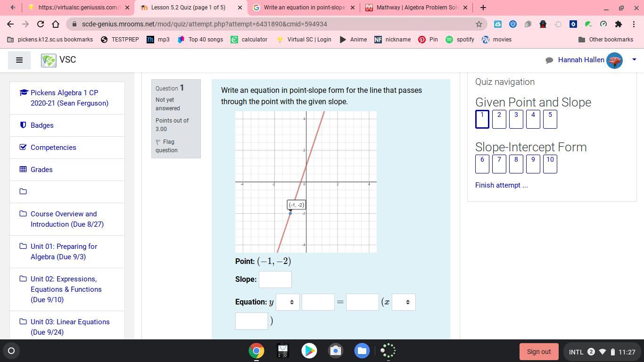
Task: Click the last equation input box
Action: tap(252, 321)
